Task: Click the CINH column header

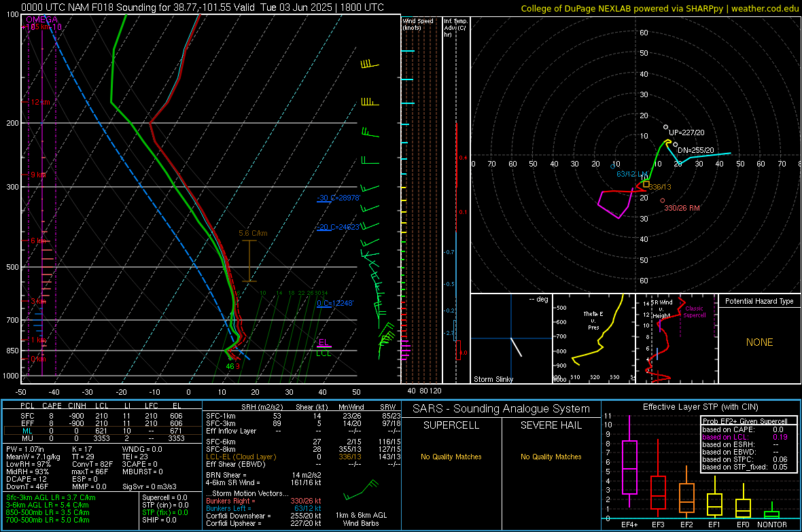Action: click(x=77, y=406)
